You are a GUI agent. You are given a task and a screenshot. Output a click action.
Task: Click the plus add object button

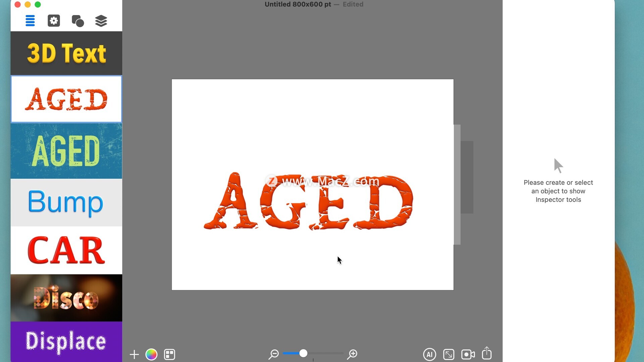(134, 354)
